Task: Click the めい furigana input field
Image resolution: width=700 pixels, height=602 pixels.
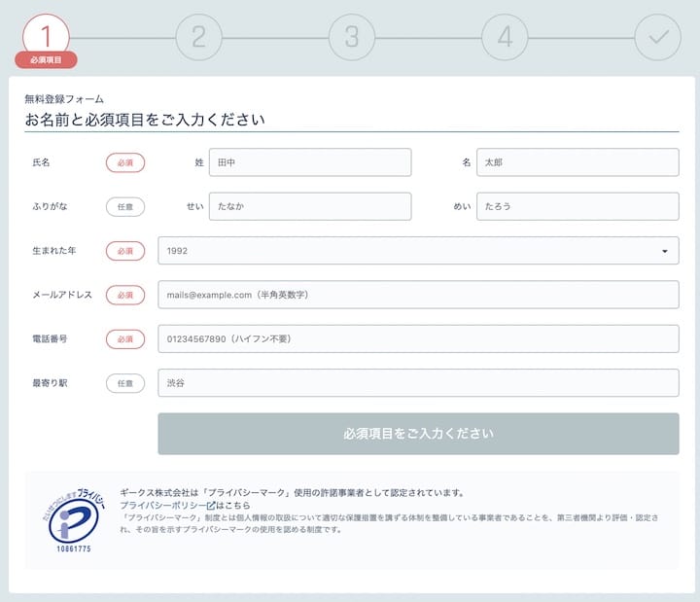Action: (577, 206)
